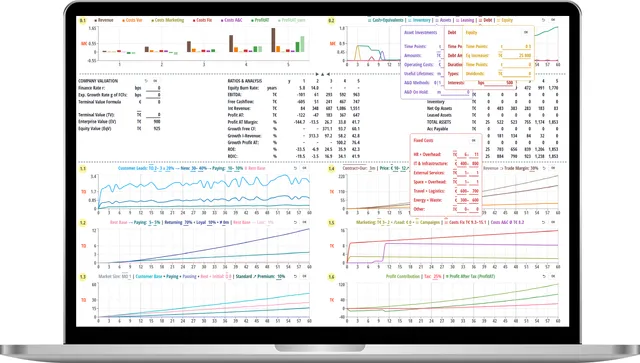This screenshot has width=640, height=363.
Task: Click the 1.2 chart badge
Action: [x=82, y=223]
